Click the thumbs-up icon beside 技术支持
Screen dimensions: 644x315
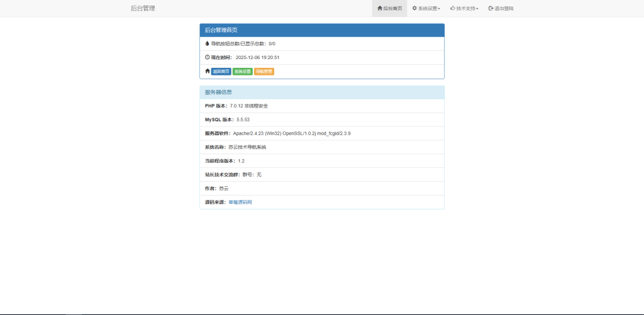pyautogui.click(x=453, y=8)
